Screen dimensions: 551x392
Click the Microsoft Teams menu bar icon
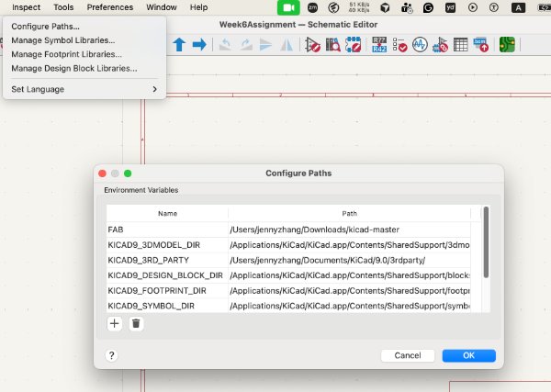click(x=407, y=7)
